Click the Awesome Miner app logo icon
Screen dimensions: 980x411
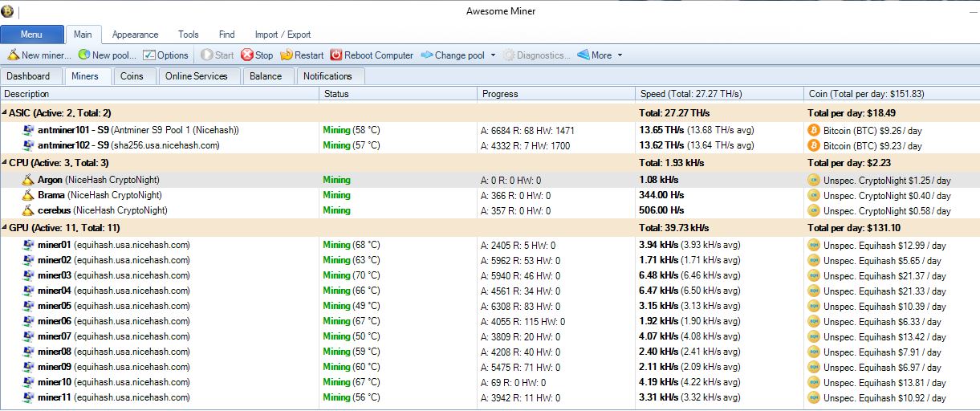pos(7,10)
